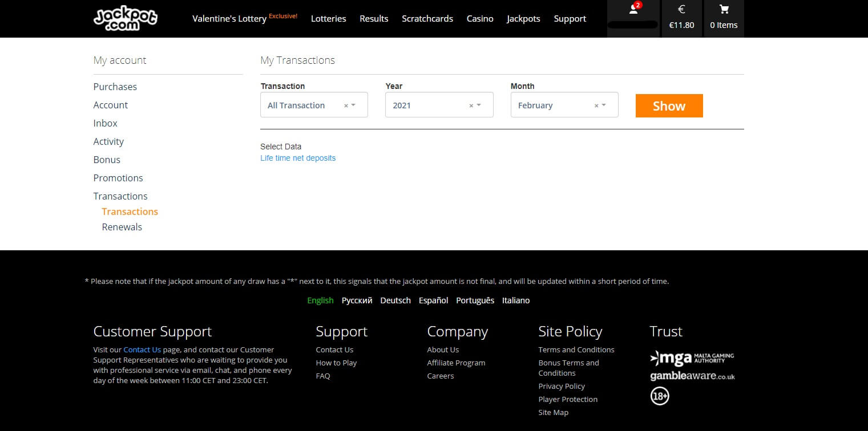Image resolution: width=868 pixels, height=431 pixels.
Task: Open the Month dropdown showing February
Action: click(564, 105)
